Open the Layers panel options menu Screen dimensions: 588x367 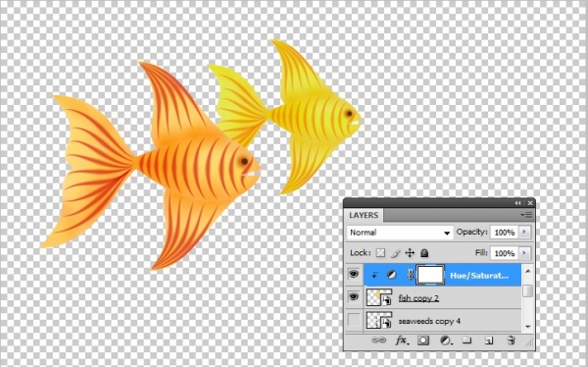pyautogui.click(x=527, y=215)
